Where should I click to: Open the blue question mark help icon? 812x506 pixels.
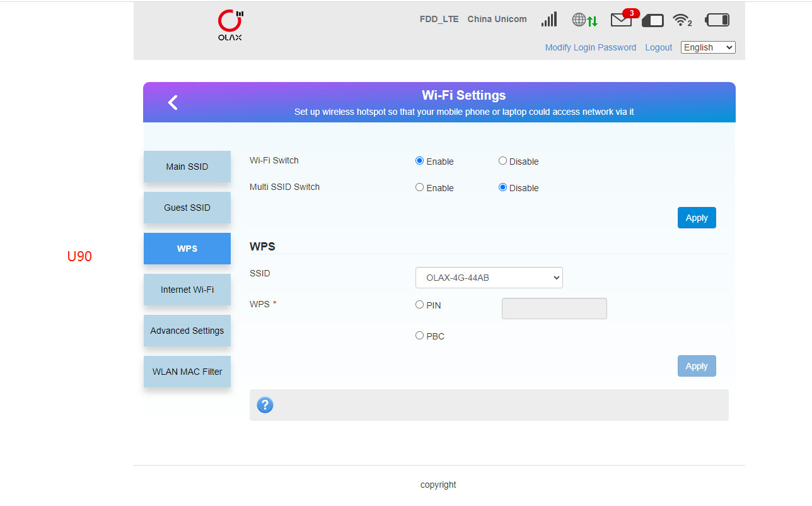coord(265,405)
